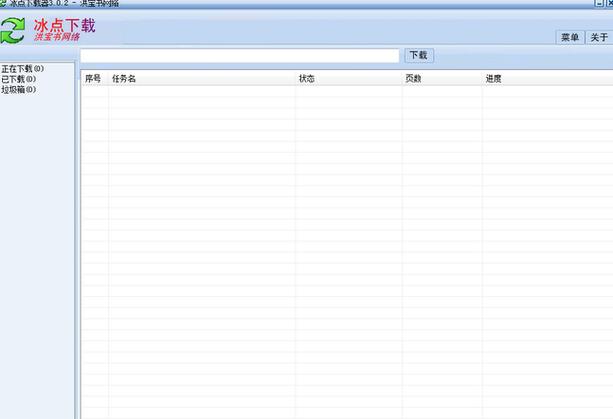Minimize the window from the title bar
613x419 pixels.
tap(599, 3)
